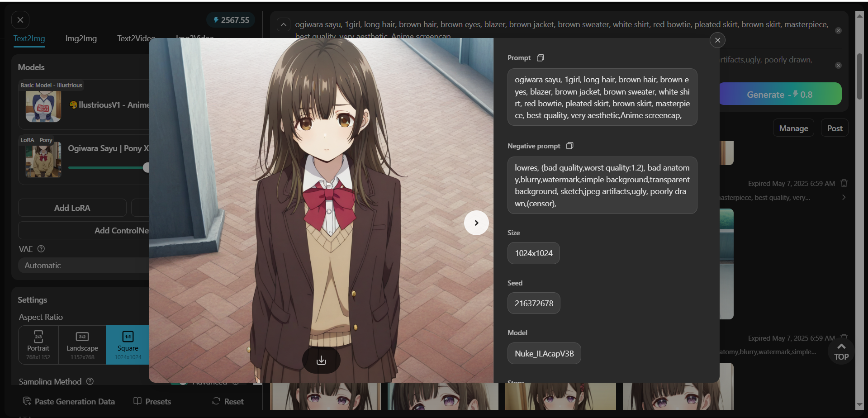
Task: Open Manage button
Action: click(x=793, y=128)
